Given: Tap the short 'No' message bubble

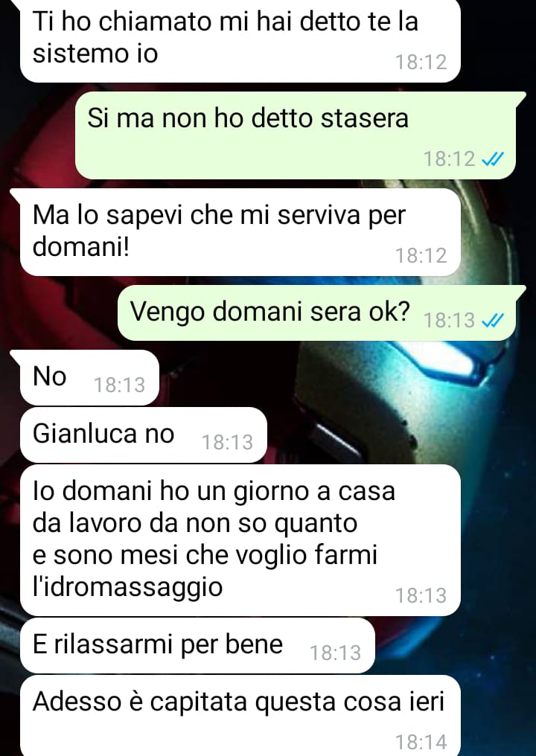Looking at the screenshot, I should [x=89, y=377].
